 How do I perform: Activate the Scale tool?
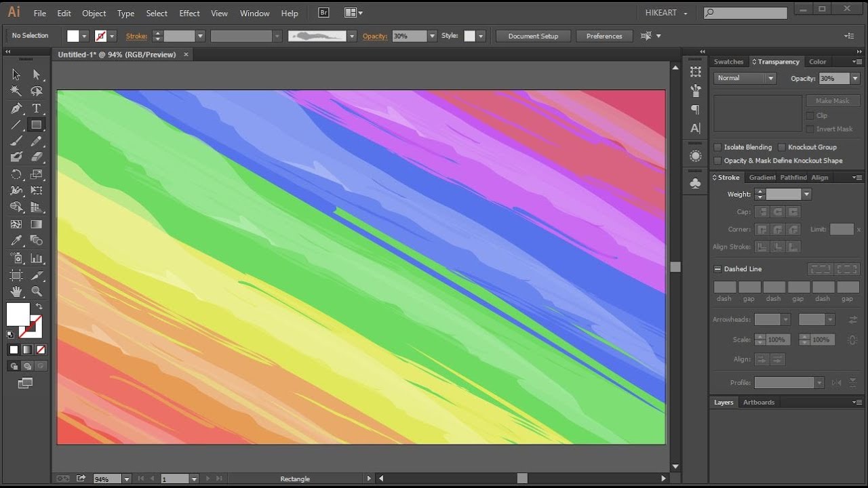[37, 174]
